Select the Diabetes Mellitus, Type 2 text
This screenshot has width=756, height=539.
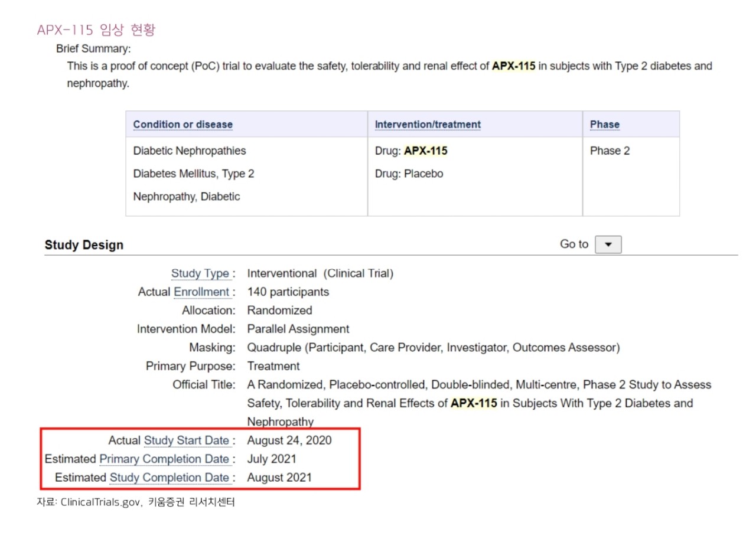tap(194, 174)
